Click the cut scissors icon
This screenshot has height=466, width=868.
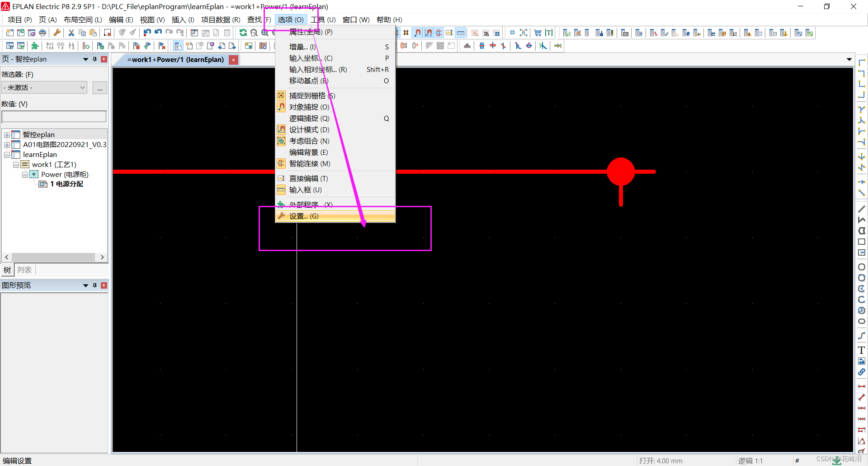71,33
